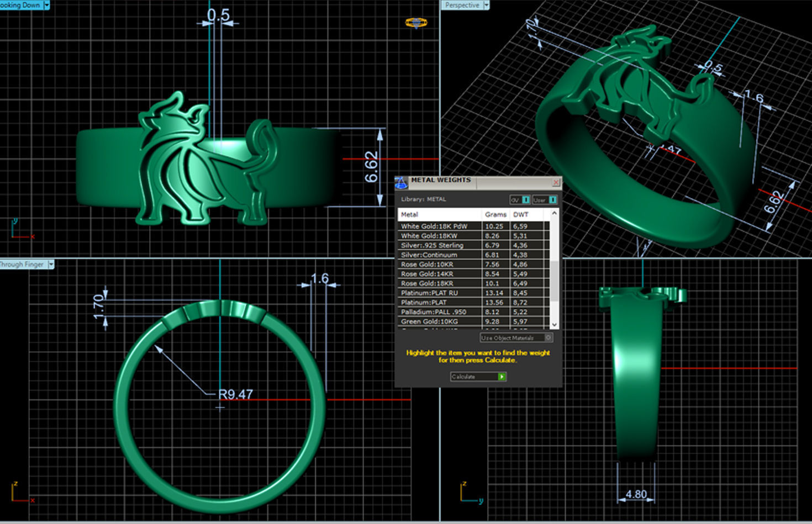Click scroll-up arrow in metal list
The image size is (812, 524).
555,213
